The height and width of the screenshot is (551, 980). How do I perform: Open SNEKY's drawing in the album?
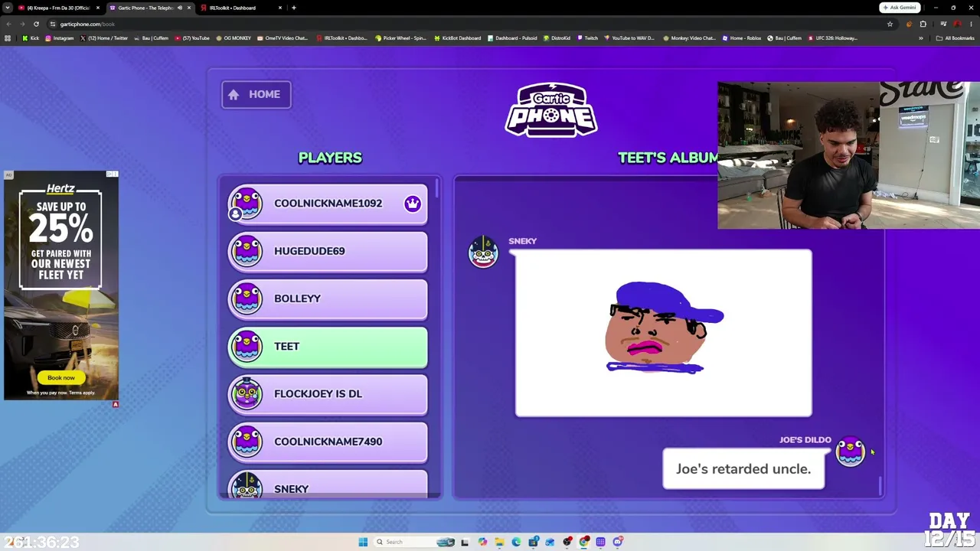663,334
